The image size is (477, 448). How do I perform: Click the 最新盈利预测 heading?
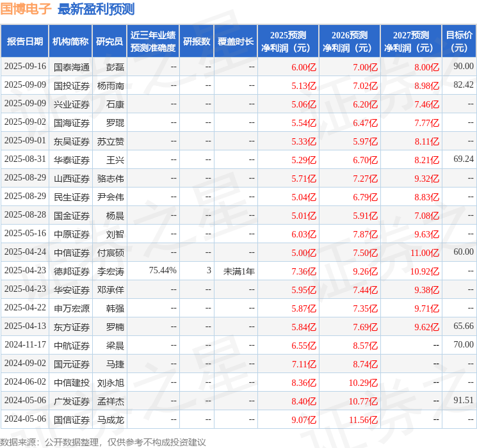pyautogui.click(x=96, y=9)
